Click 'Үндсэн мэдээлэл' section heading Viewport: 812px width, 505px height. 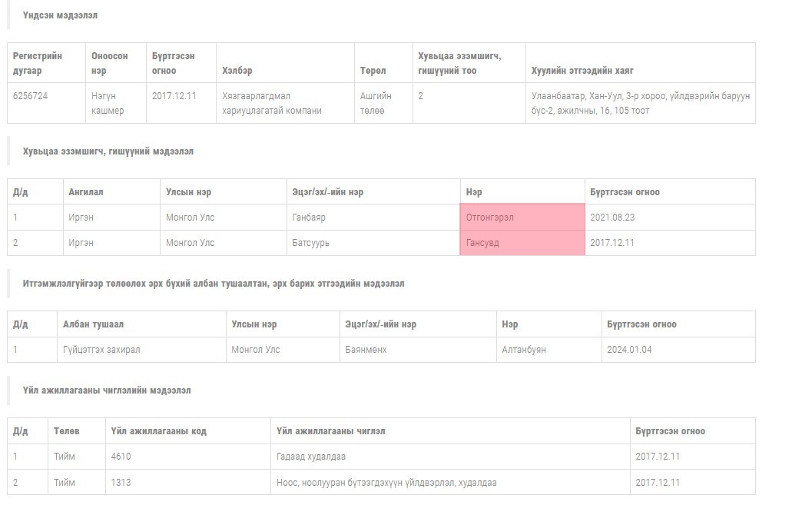60,15
